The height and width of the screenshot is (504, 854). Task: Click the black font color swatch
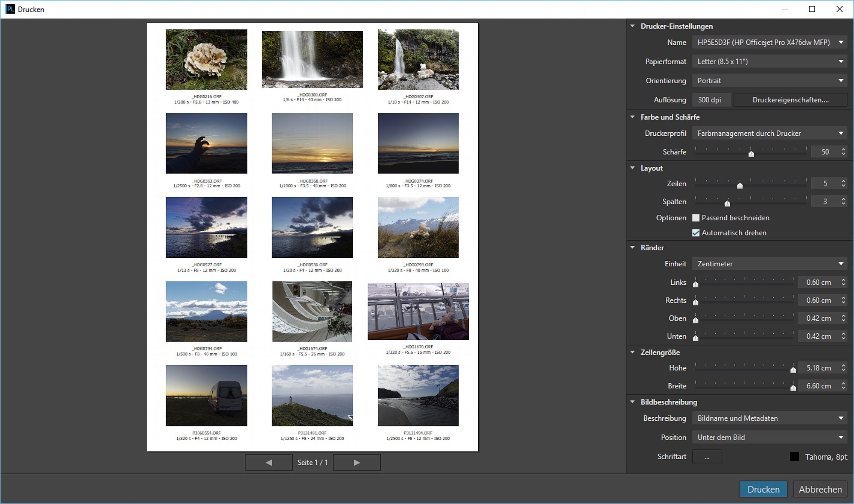pyautogui.click(x=794, y=457)
